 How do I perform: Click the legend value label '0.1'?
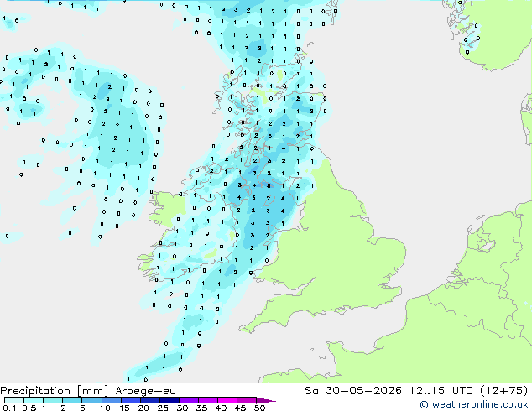[x=9, y=408]
